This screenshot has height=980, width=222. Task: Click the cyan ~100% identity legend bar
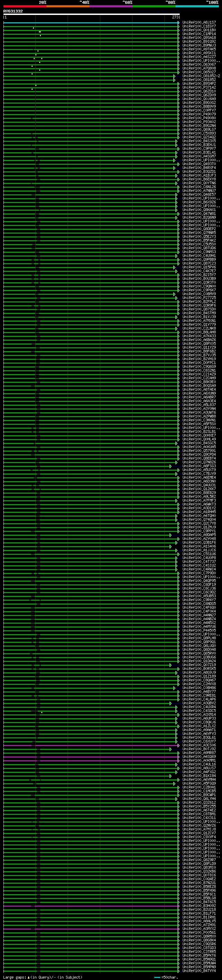click(x=197, y=6)
